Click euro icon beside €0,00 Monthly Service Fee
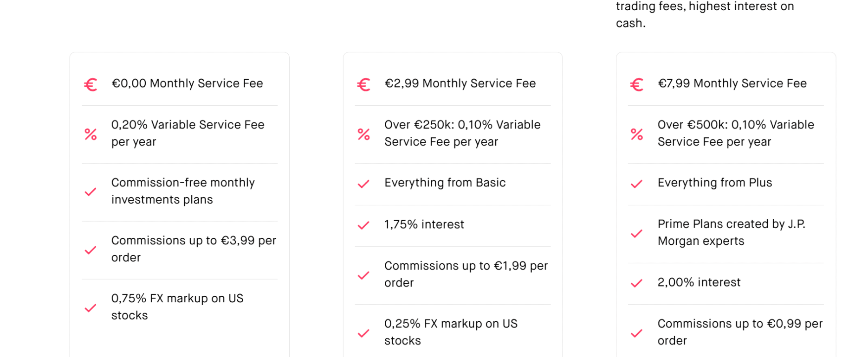868x357 pixels. click(x=91, y=84)
